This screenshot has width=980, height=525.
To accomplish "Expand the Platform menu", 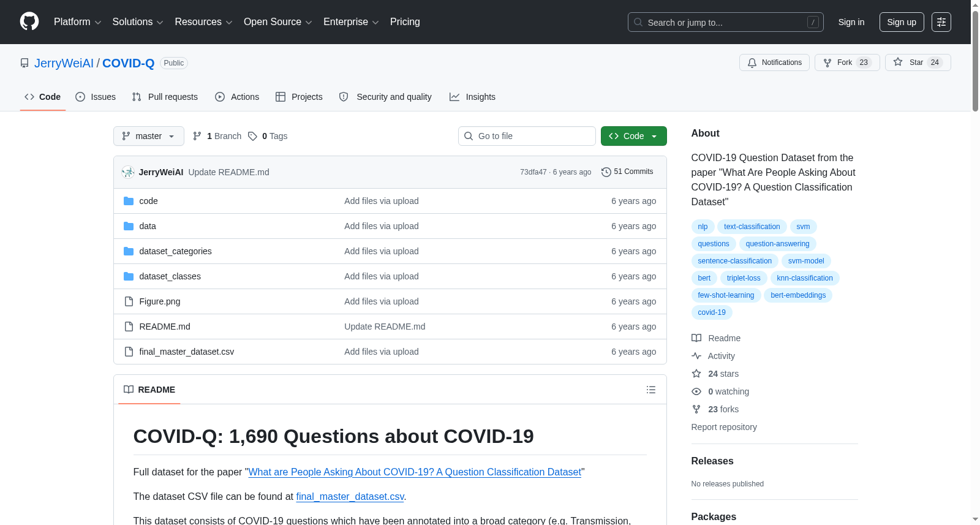I will click(x=77, y=22).
